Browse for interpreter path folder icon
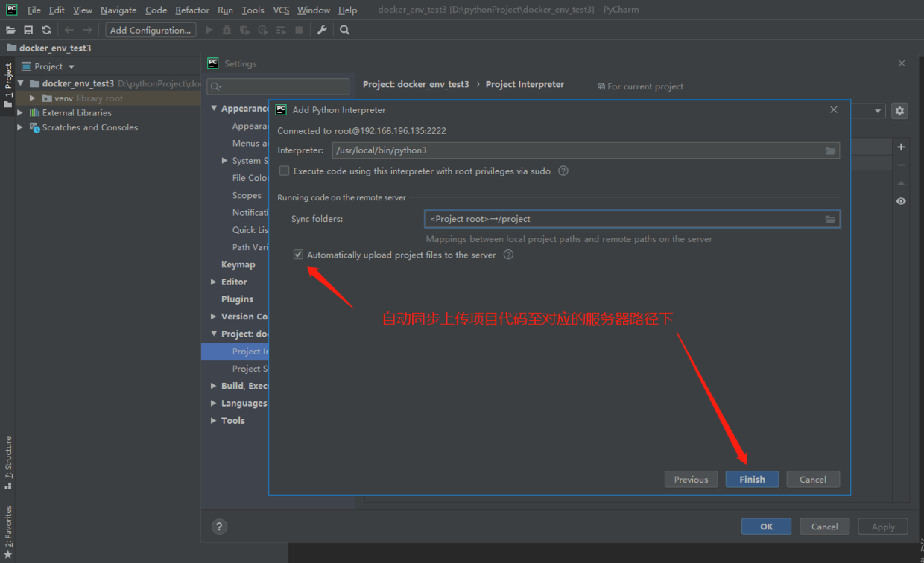 (x=830, y=150)
